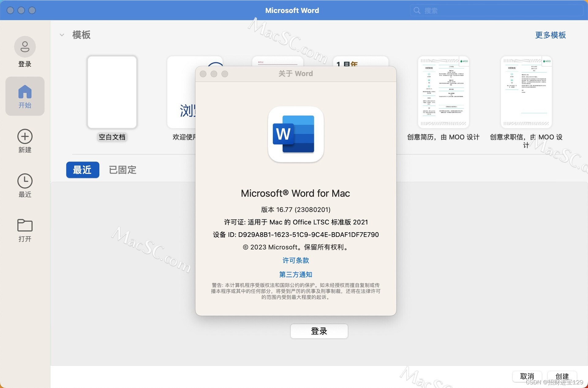The height and width of the screenshot is (388, 588).
Task: Click the Word logo in About dialog
Action: click(x=296, y=134)
